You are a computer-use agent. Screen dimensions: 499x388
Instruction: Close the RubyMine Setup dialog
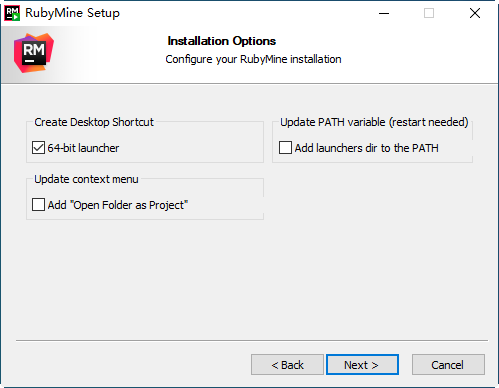[475, 13]
